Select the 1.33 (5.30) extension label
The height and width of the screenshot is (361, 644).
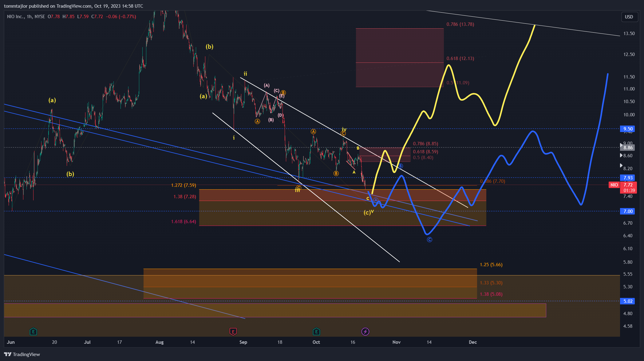coord(491,283)
